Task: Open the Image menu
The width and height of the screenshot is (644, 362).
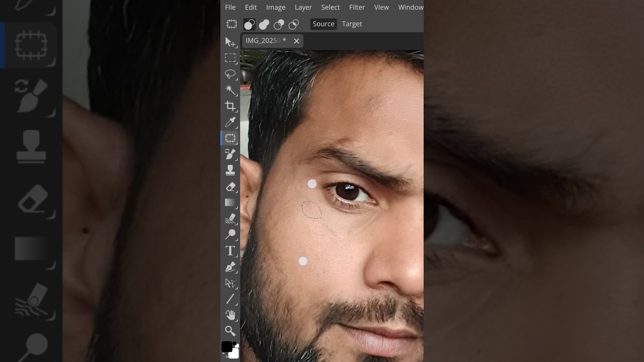Action: coord(276,7)
